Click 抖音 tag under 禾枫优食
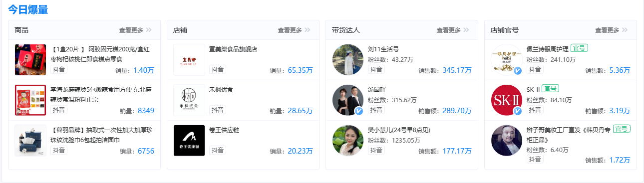The image size is (644, 183). (218, 110)
